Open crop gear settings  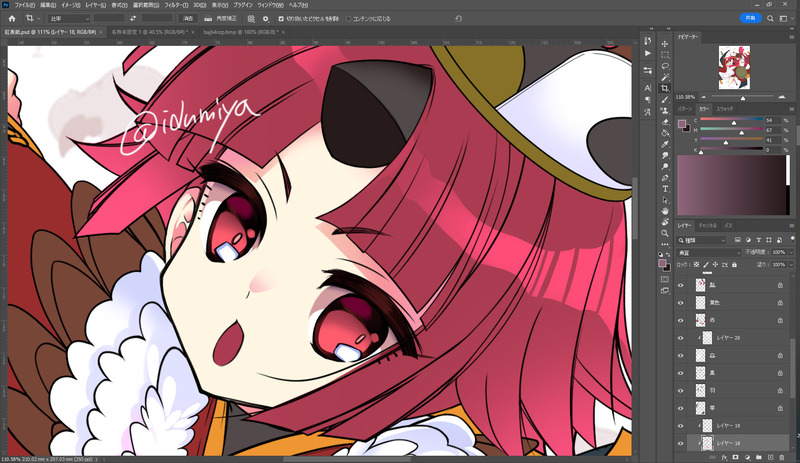pos(265,18)
